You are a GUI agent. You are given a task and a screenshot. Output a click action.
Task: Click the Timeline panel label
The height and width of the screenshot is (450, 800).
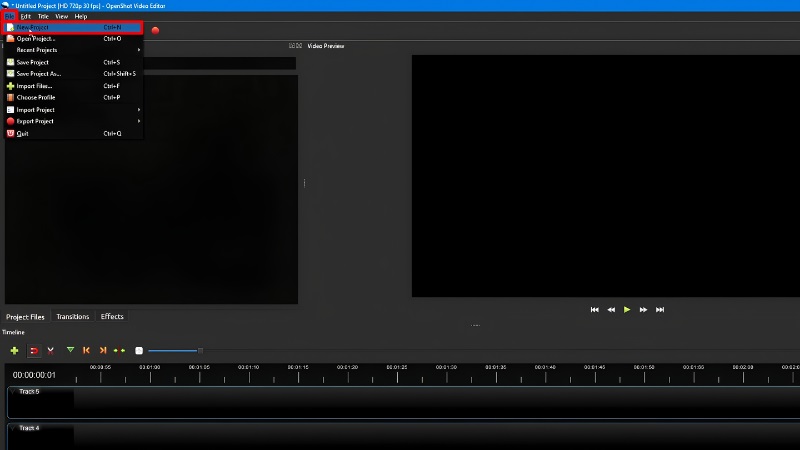click(13, 332)
